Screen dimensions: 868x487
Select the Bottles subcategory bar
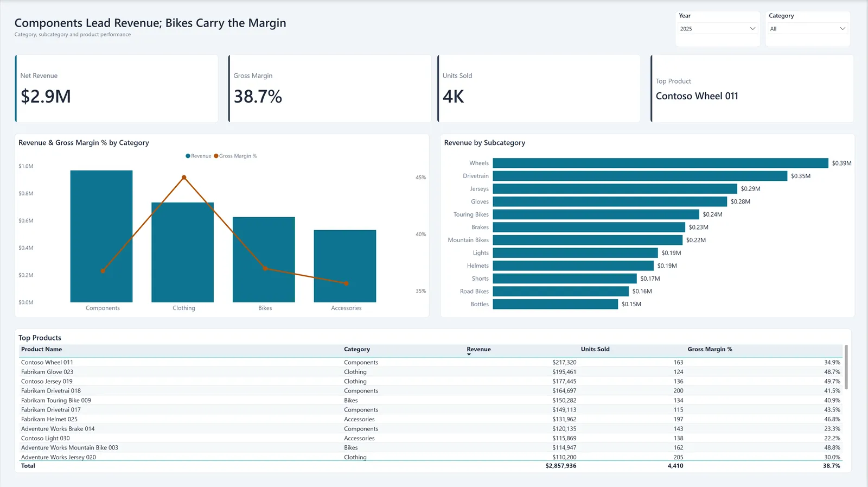click(556, 304)
